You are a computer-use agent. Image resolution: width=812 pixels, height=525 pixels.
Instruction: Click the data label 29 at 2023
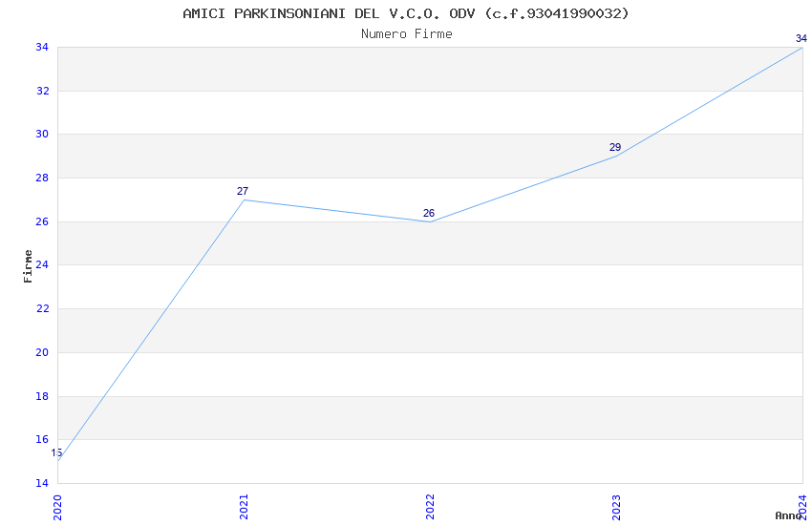click(615, 147)
